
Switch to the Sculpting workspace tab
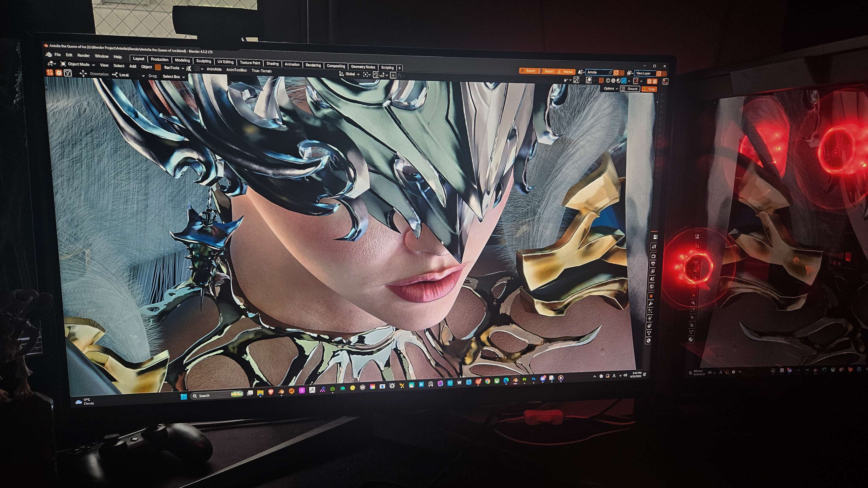(x=203, y=61)
